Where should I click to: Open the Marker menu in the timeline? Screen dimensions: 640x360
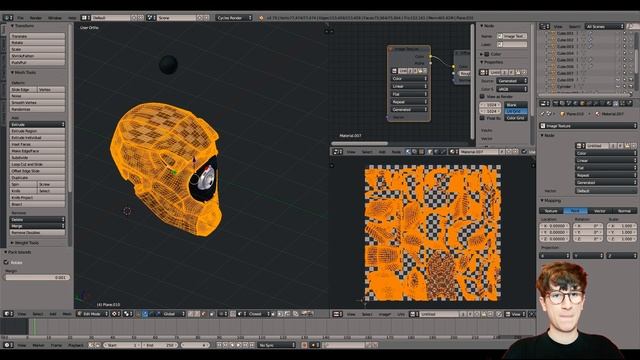point(38,345)
